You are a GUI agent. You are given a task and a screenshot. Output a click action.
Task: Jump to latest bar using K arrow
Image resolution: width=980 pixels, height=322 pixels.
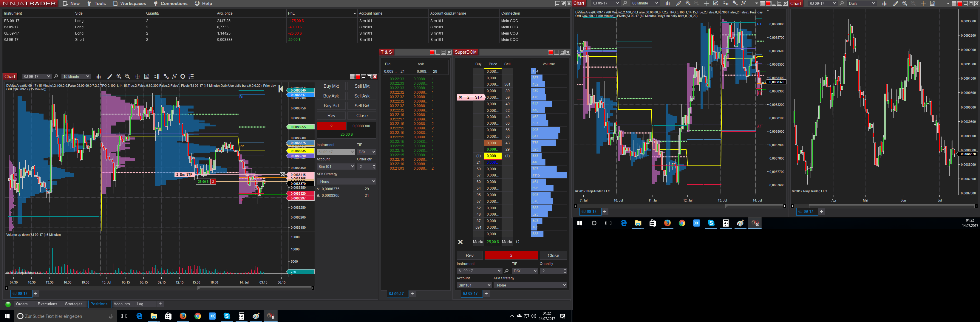click(281, 89)
